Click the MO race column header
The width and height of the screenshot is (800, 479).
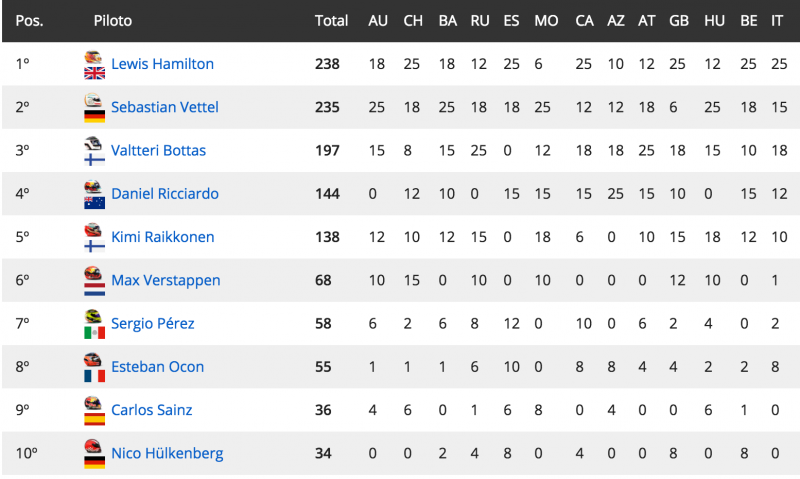546,20
